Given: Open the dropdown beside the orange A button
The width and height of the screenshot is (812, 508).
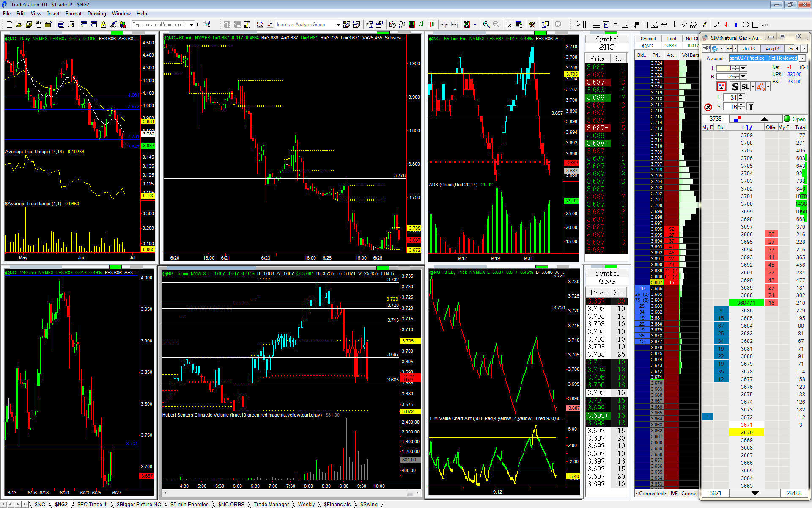Looking at the screenshot, I should click(768, 87).
